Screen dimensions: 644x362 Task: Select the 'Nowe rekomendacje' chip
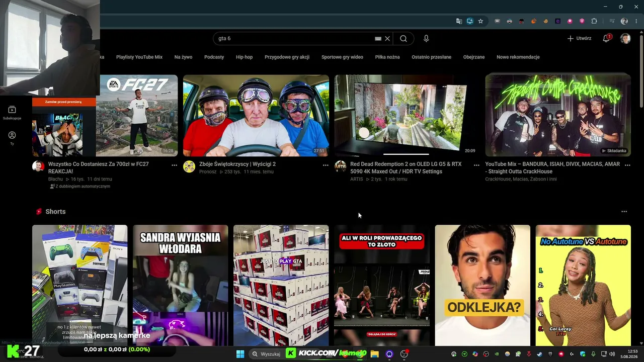coord(518,57)
